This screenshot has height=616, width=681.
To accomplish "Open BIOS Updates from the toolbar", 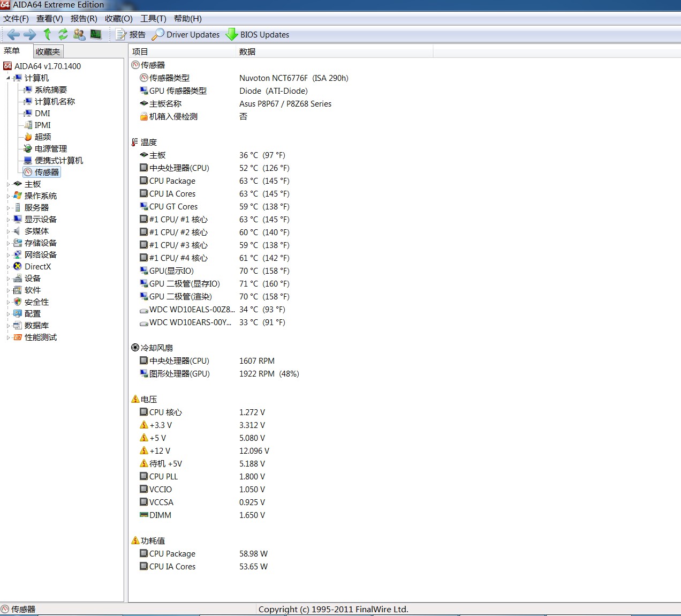I will (x=258, y=35).
